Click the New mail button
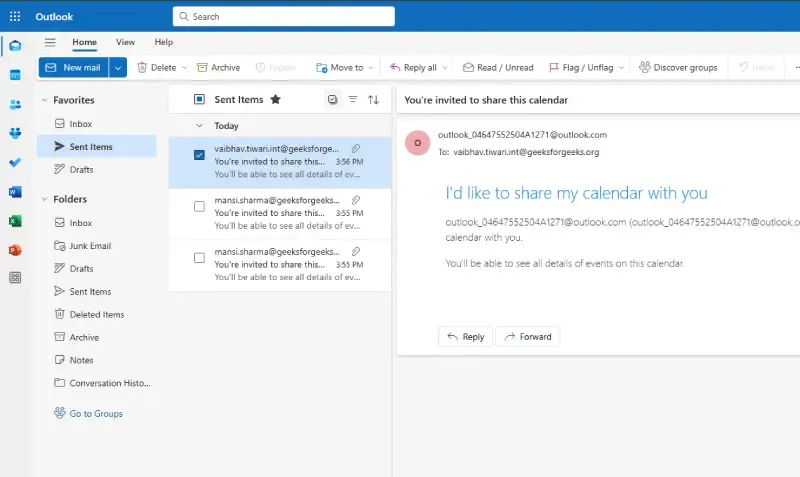Image resolution: width=800 pixels, height=477 pixels. pos(73,67)
